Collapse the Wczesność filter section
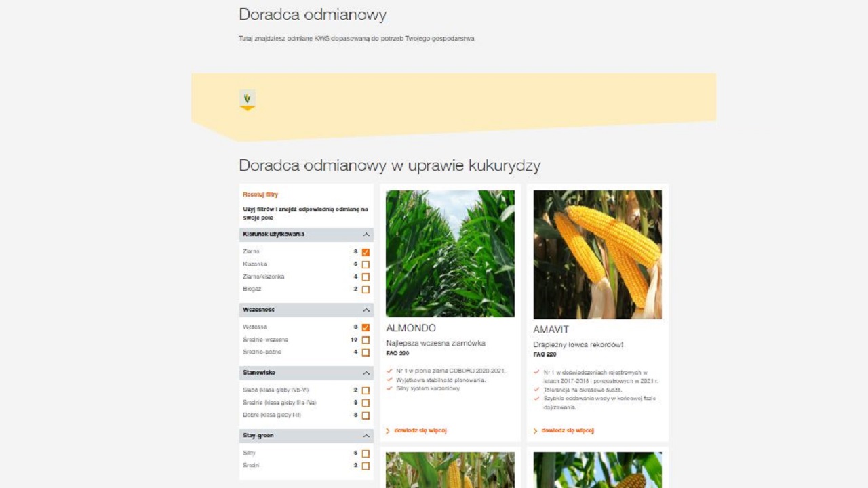This screenshot has height=488, width=868. (x=307, y=310)
